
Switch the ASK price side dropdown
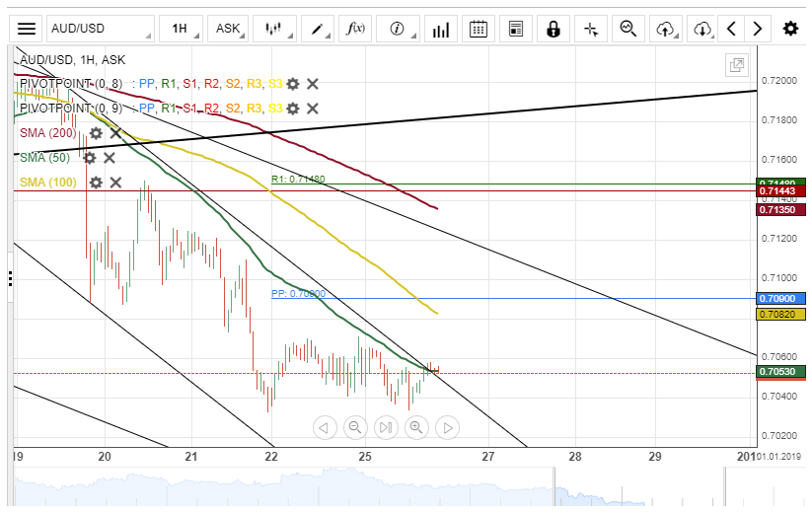pyautogui.click(x=228, y=29)
